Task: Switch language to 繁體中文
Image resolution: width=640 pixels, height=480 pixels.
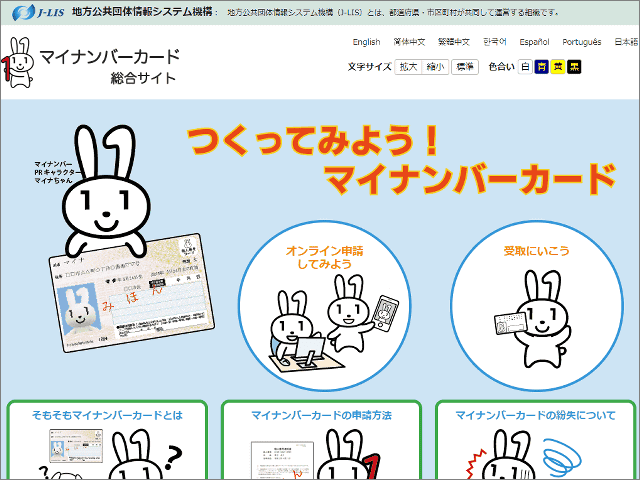Action: pos(454,43)
